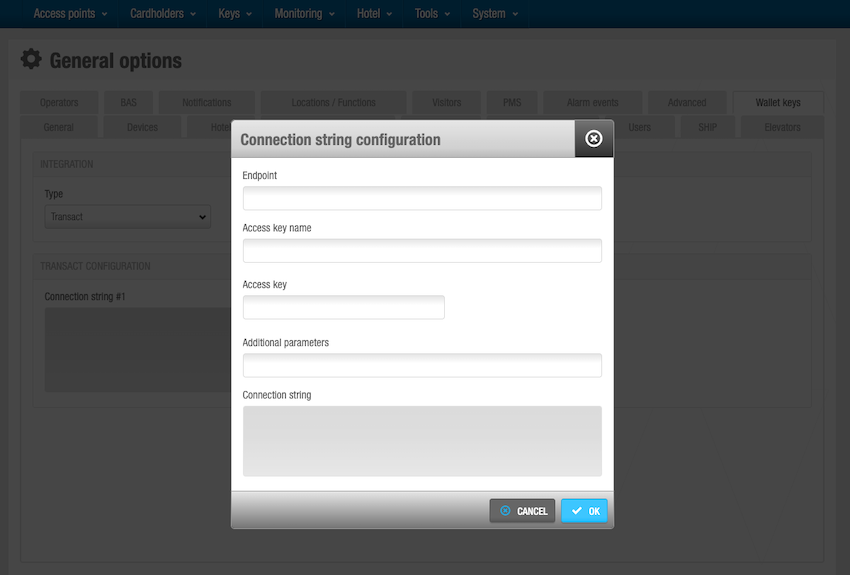Open the integration Type dropdown

pos(127,217)
